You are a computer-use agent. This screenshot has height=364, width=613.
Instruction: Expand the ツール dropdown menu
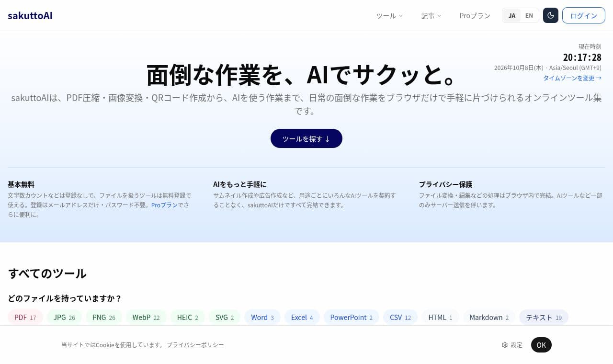[389, 16]
